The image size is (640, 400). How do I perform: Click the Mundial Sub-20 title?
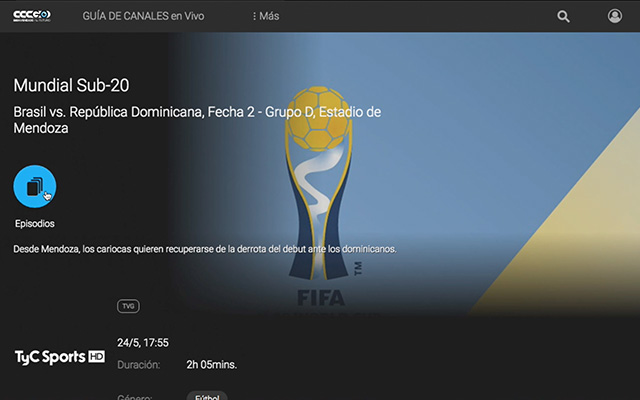click(71, 85)
